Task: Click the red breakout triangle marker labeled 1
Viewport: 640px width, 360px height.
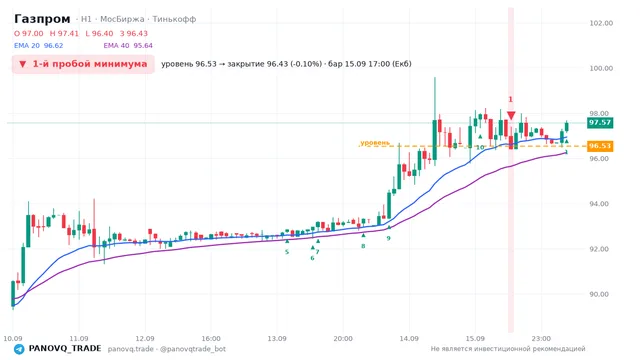Action: 511,115
